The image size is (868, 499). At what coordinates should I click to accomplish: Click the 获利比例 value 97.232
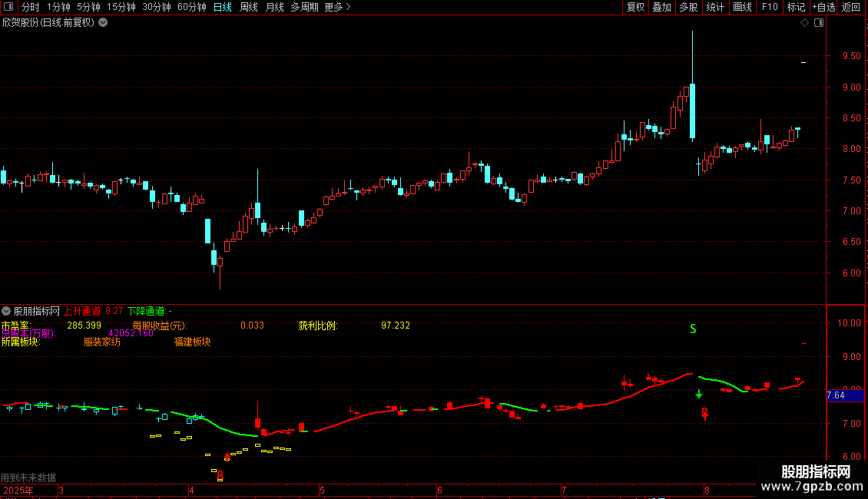tap(396, 326)
